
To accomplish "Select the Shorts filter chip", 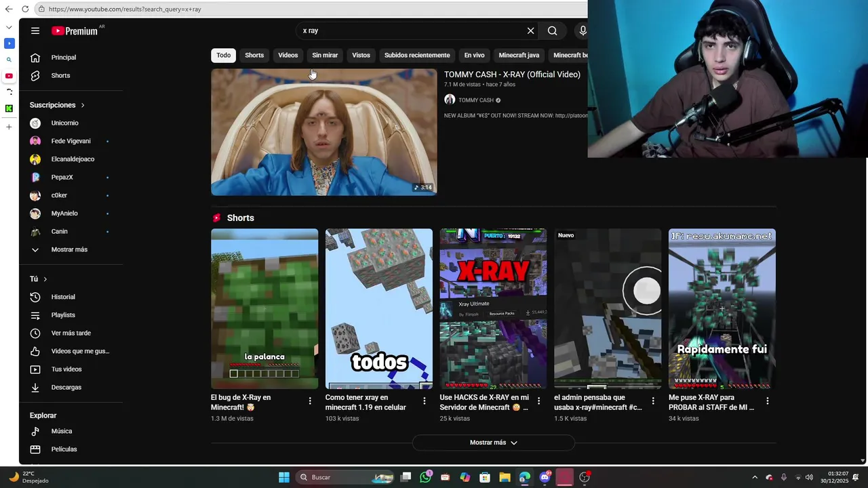I will click(x=254, y=55).
